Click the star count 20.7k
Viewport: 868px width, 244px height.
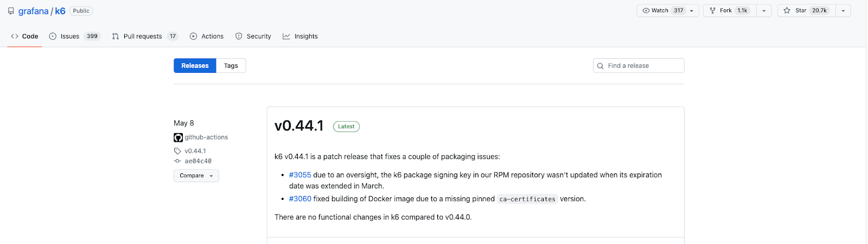[x=819, y=10]
